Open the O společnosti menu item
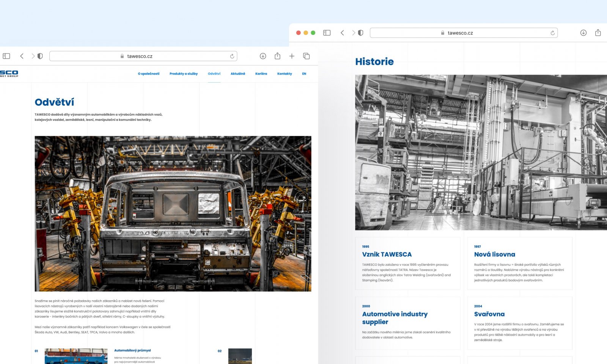 [x=149, y=74]
